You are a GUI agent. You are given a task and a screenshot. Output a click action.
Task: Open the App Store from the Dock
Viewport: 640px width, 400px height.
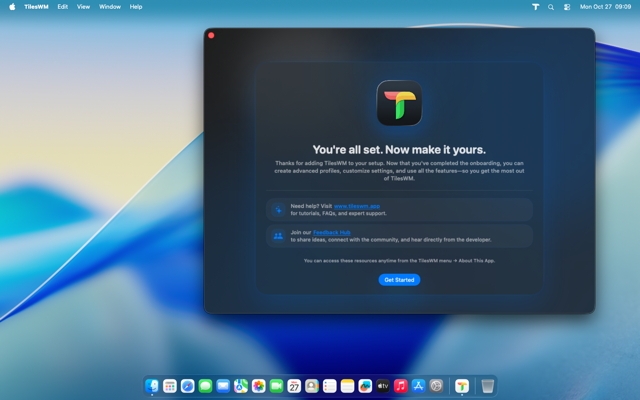click(418, 386)
